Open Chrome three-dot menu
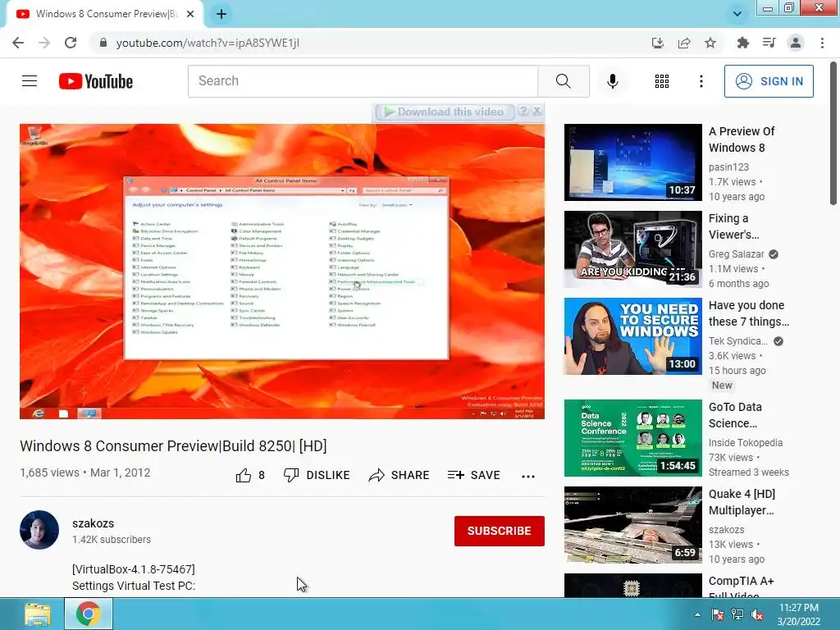The width and height of the screenshot is (840, 630). click(x=822, y=43)
